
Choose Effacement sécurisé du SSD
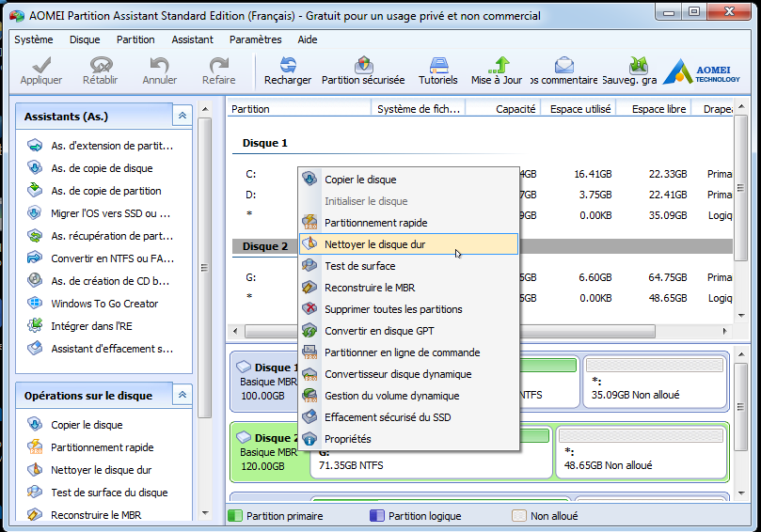coord(408,417)
